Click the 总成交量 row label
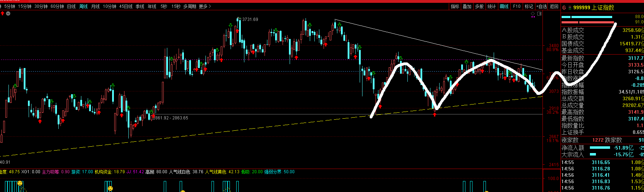This screenshot has height=192, width=644. 573,105
